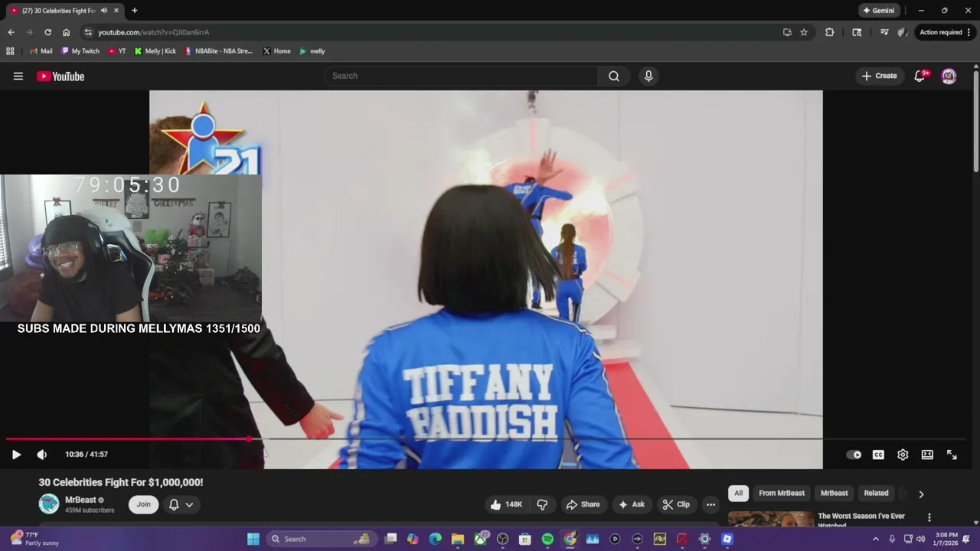Toggle video autoplay switch
980x551 pixels.
click(854, 455)
